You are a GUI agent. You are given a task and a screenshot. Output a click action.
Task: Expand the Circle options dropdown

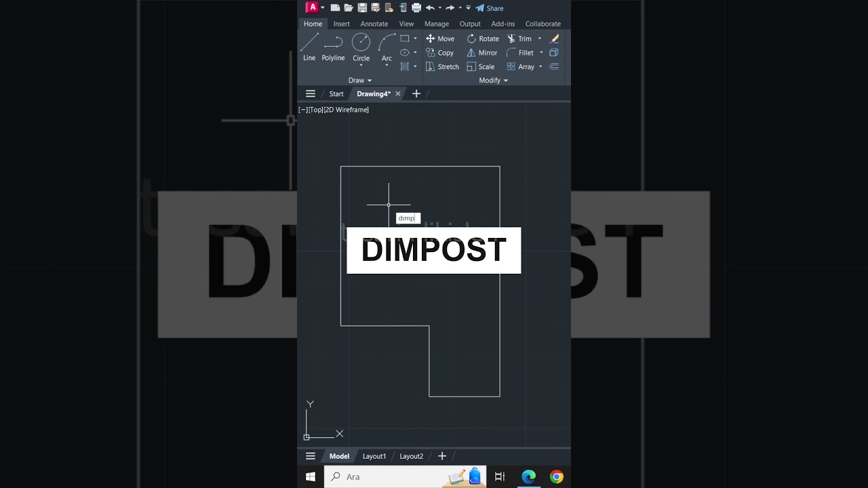[x=361, y=66]
